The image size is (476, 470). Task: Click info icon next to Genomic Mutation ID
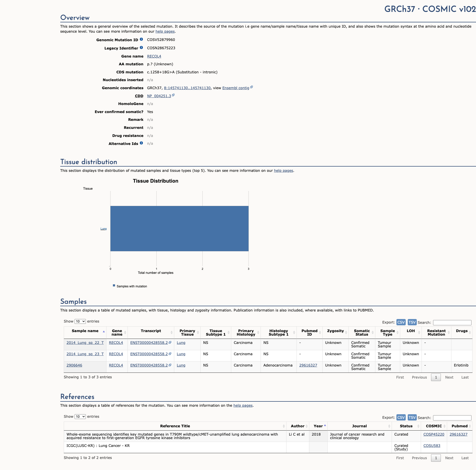[x=141, y=39]
